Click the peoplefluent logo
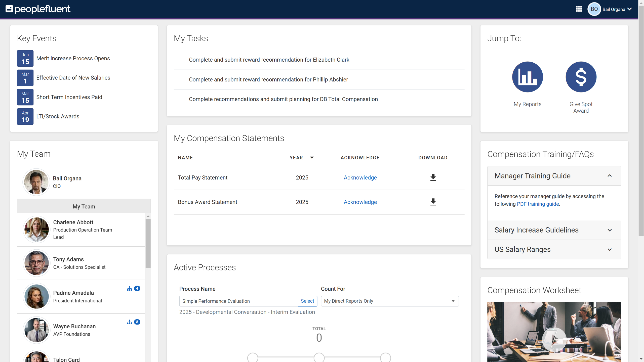This screenshot has height=362, width=644. (x=38, y=9)
